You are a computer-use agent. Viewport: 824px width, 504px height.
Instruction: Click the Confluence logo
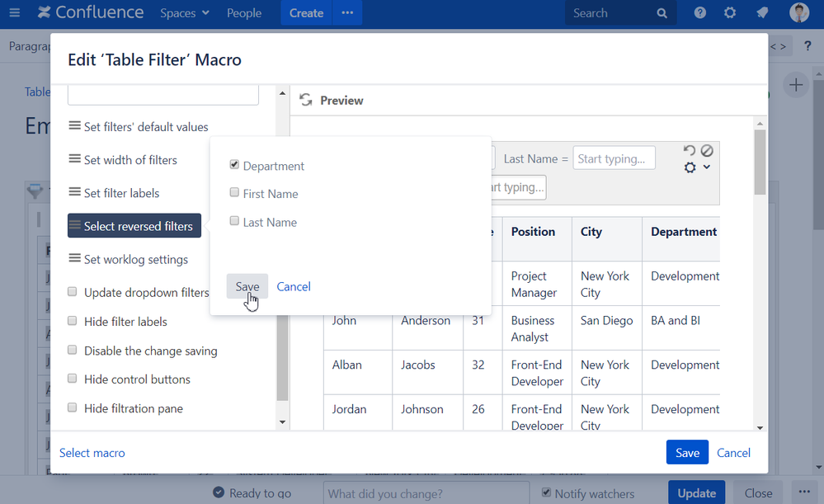pyautogui.click(x=91, y=12)
